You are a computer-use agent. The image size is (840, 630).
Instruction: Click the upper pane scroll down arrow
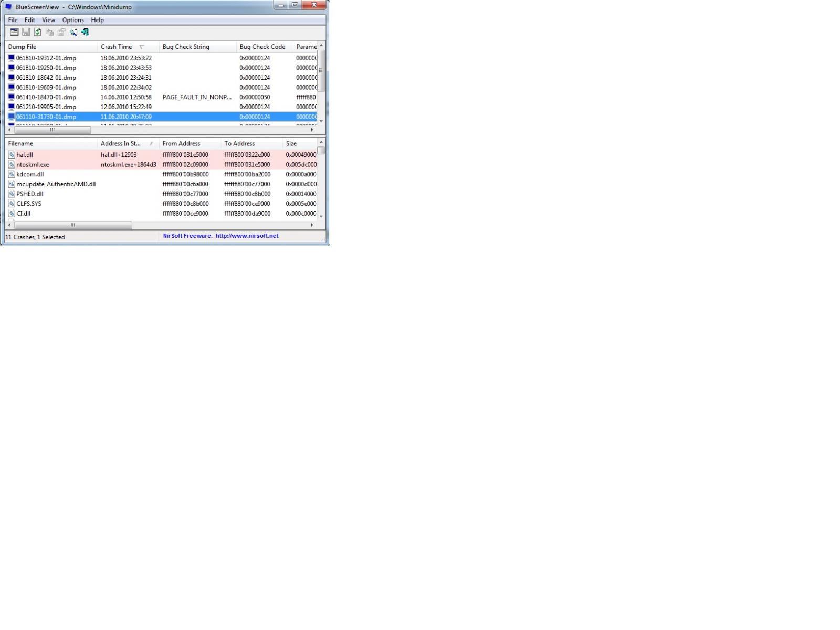point(321,121)
